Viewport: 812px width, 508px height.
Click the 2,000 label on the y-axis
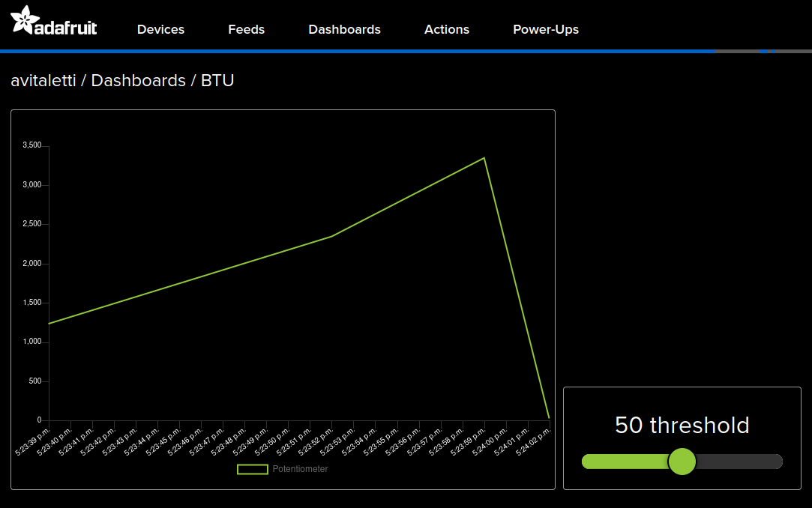(x=31, y=264)
